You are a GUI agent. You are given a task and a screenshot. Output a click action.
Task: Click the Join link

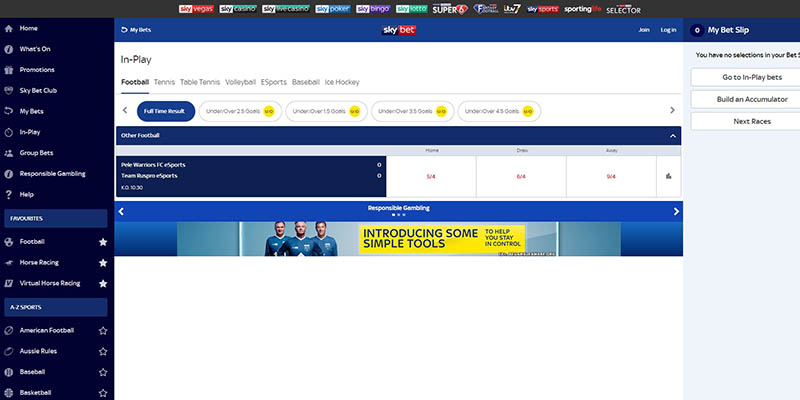(644, 30)
